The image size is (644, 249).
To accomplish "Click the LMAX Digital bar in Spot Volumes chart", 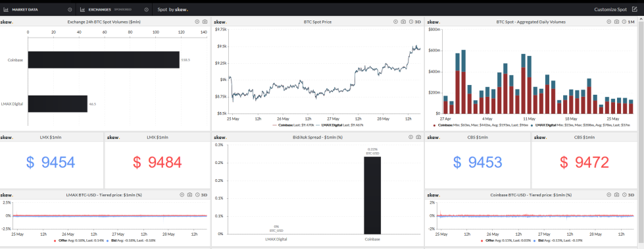I will 57,103.
